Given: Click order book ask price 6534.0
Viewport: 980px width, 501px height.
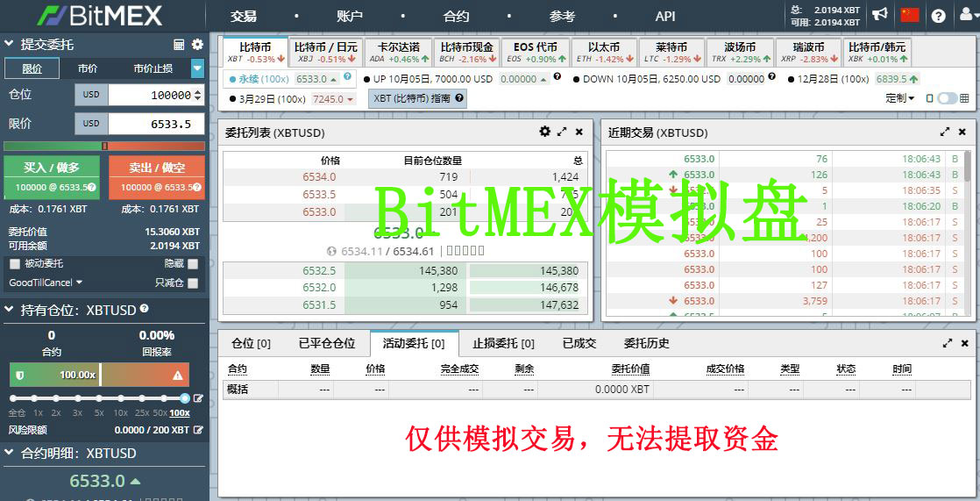Looking at the screenshot, I should (319, 177).
